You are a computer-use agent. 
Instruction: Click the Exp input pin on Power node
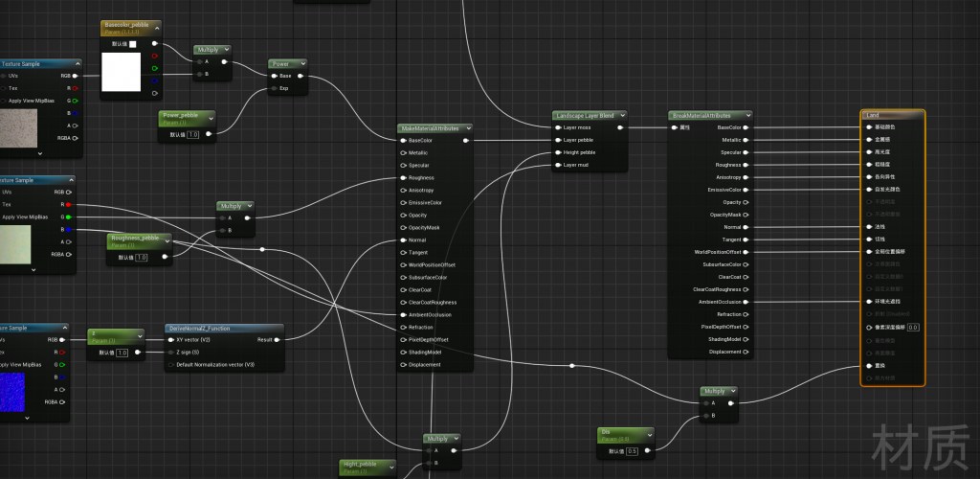pyautogui.click(x=273, y=89)
